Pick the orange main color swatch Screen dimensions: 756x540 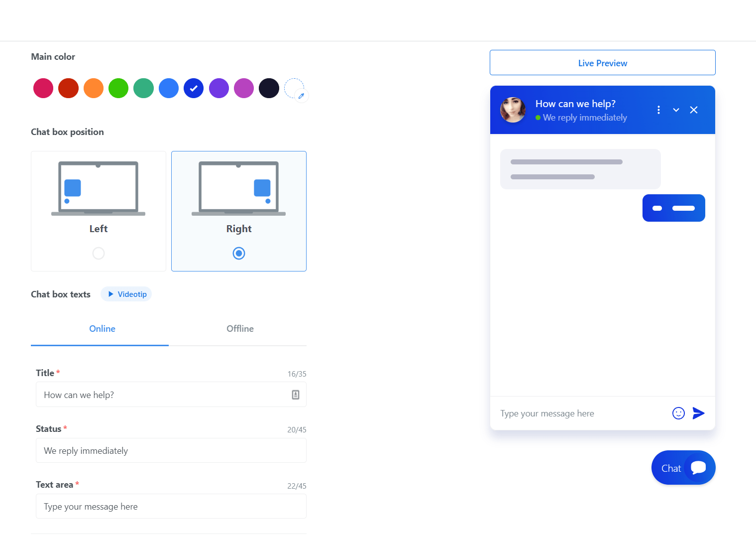pyautogui.click(x=94, y=88)
